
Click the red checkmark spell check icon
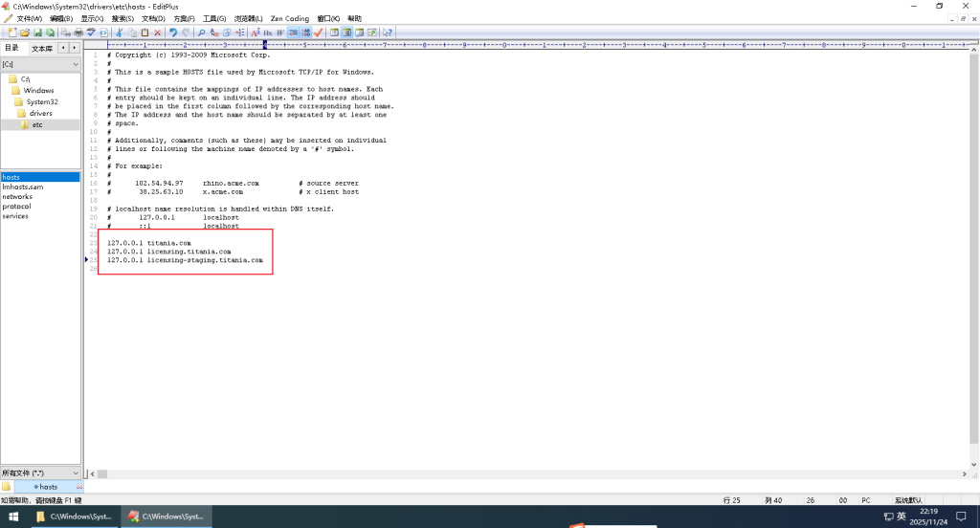click(318, 33)
